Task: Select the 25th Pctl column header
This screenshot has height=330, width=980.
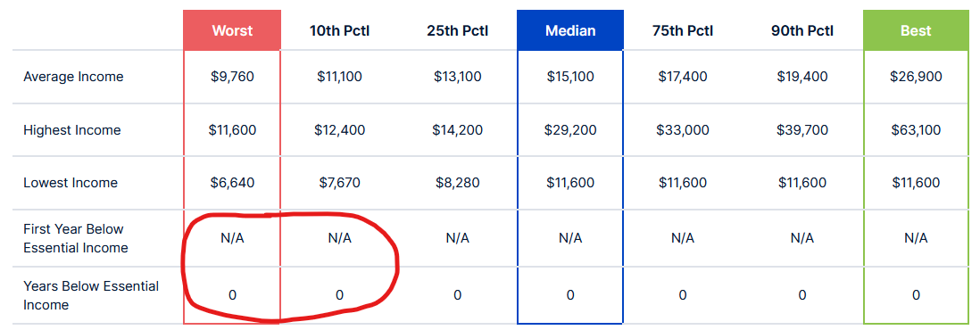Action: [x=458, y=30]
